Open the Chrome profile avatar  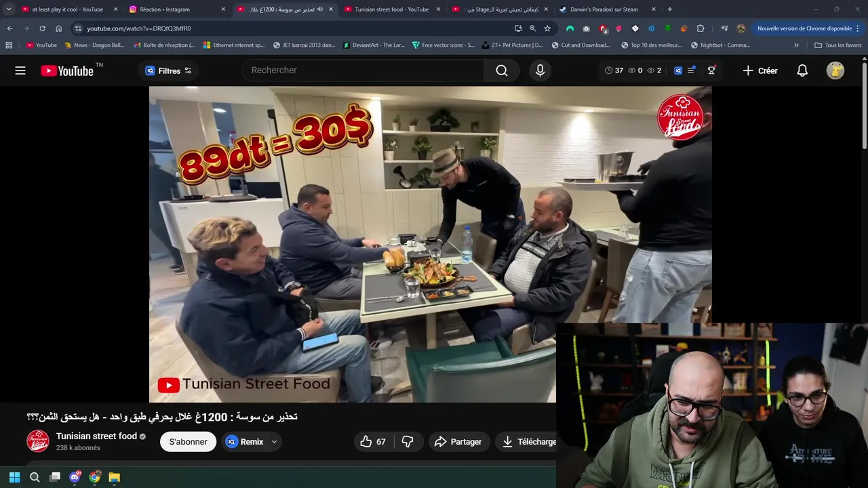tap(741, 28)
